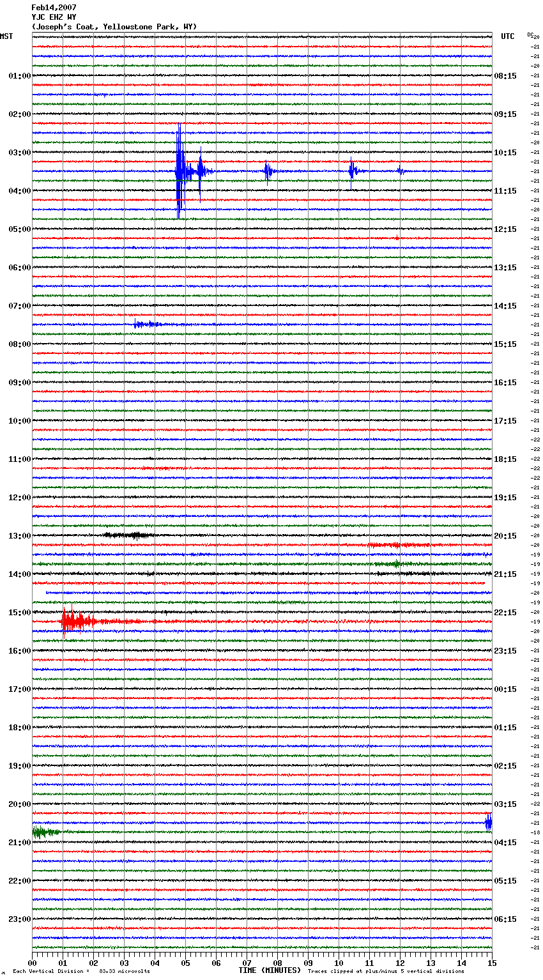This screenshot has height=980, width=543.
Task: Click the 03 minute axis tick label
Action: pos(124,963)
